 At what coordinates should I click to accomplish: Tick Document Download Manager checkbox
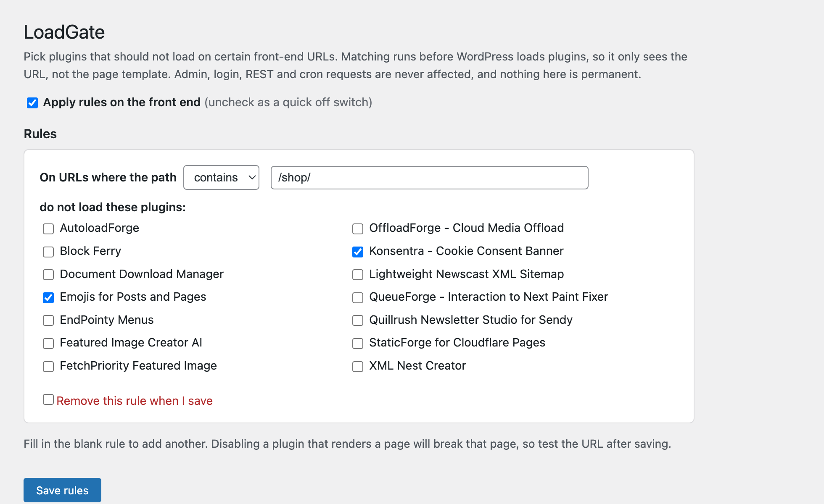pos(48,274)
